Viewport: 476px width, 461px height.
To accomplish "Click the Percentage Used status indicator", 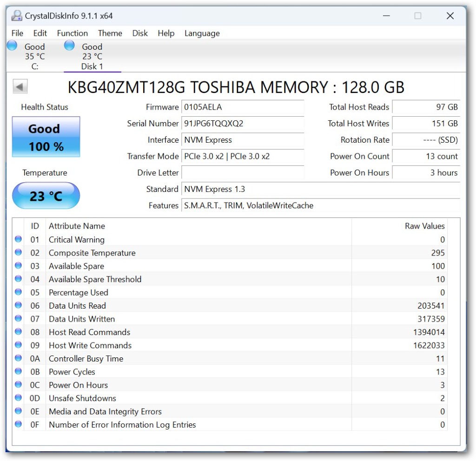I will [18, 292].
